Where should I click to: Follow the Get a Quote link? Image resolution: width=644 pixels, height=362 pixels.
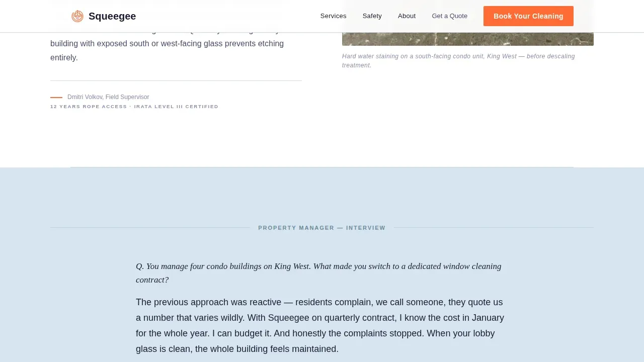(x=449, y=16)
